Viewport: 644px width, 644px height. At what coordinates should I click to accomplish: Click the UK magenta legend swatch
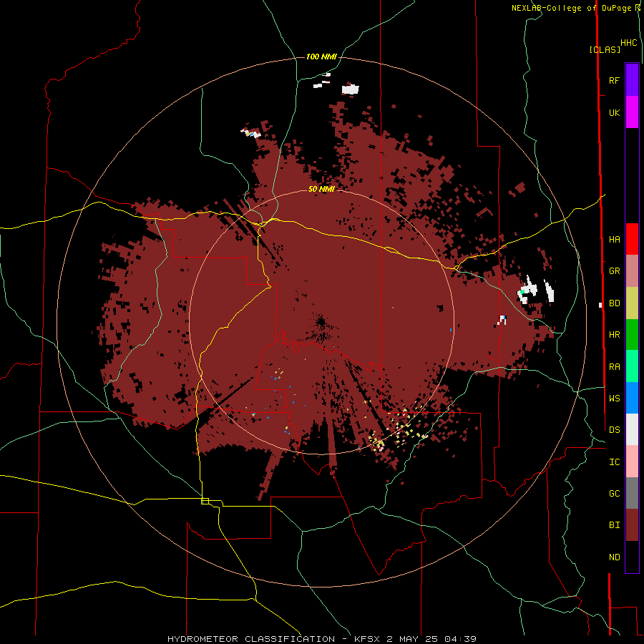[632, 112]
